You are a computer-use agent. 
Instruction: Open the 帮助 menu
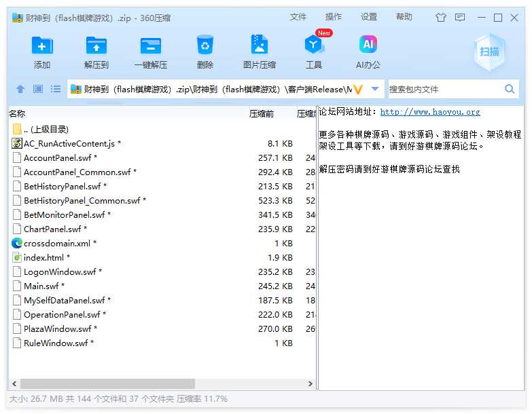(404, 16)
